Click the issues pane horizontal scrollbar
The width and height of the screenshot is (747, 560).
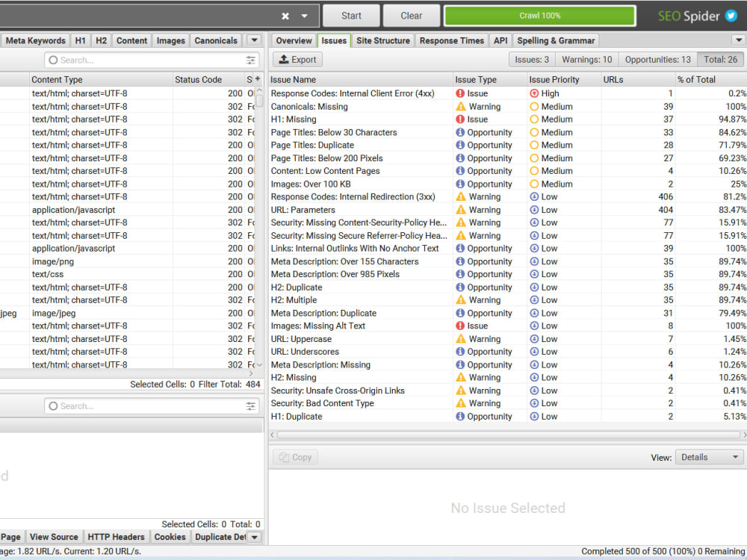click(x=508, y=435)
